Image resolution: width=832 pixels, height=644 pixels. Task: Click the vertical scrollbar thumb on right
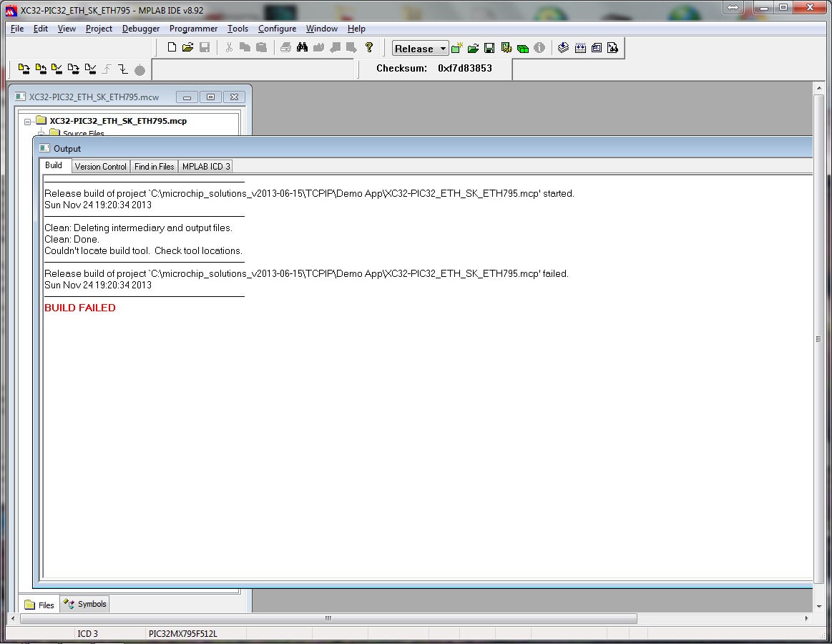[818, 338]
